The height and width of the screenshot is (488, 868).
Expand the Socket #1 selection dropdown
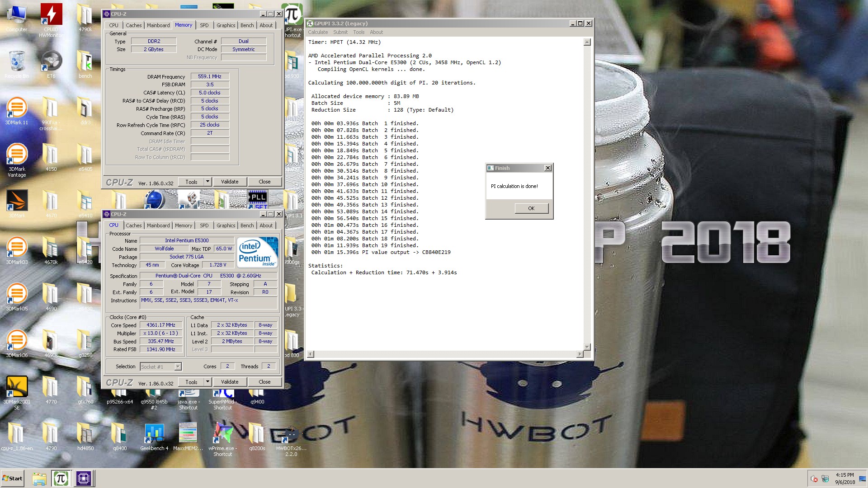pos(178,366)
